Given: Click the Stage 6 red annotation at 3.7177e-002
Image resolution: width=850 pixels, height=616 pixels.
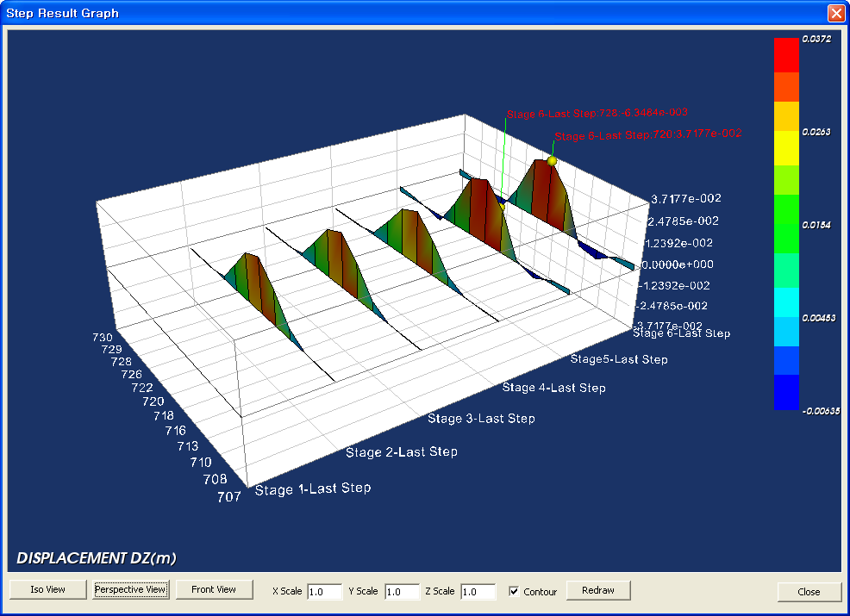Looking at the screenshot, I should point(647,134).
